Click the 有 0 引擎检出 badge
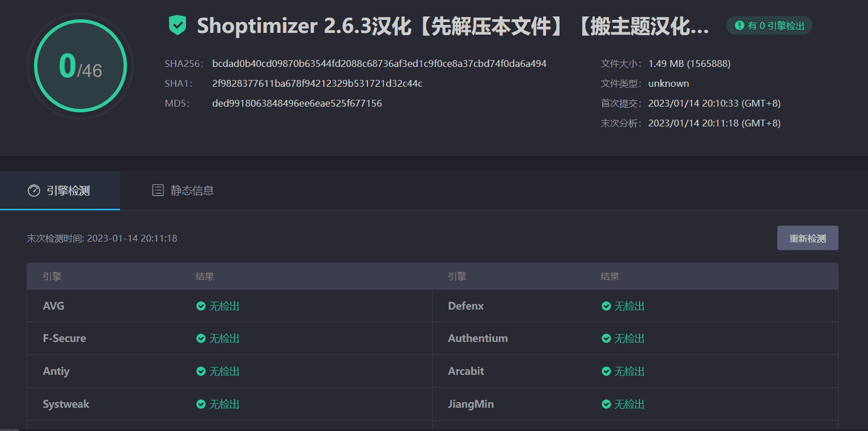The width and height of the screenshot is (868, 431). (x=769, y=26)
